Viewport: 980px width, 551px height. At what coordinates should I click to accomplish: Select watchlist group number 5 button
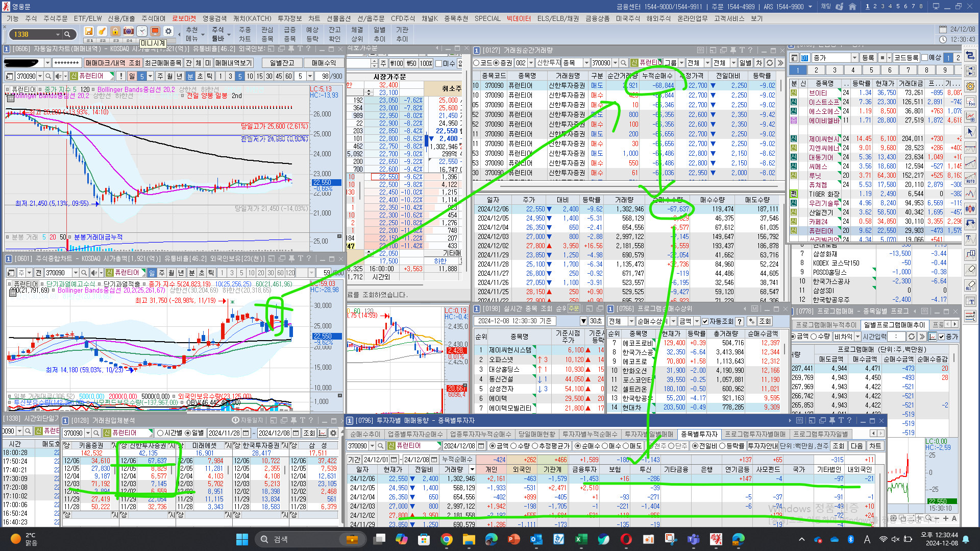[871, 70]
